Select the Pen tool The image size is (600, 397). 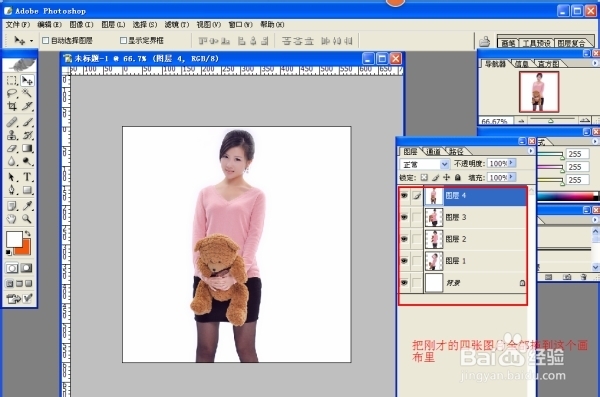[12, 190]
